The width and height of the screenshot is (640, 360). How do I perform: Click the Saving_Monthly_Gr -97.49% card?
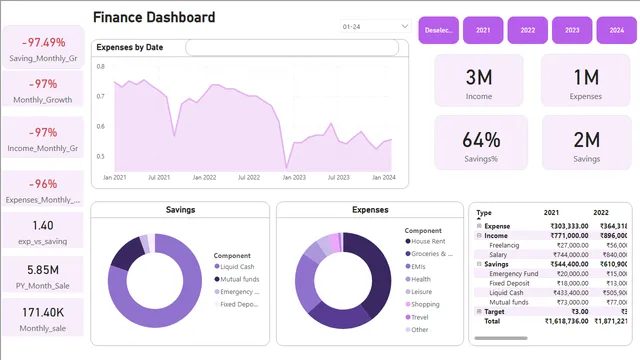[43, 47]
